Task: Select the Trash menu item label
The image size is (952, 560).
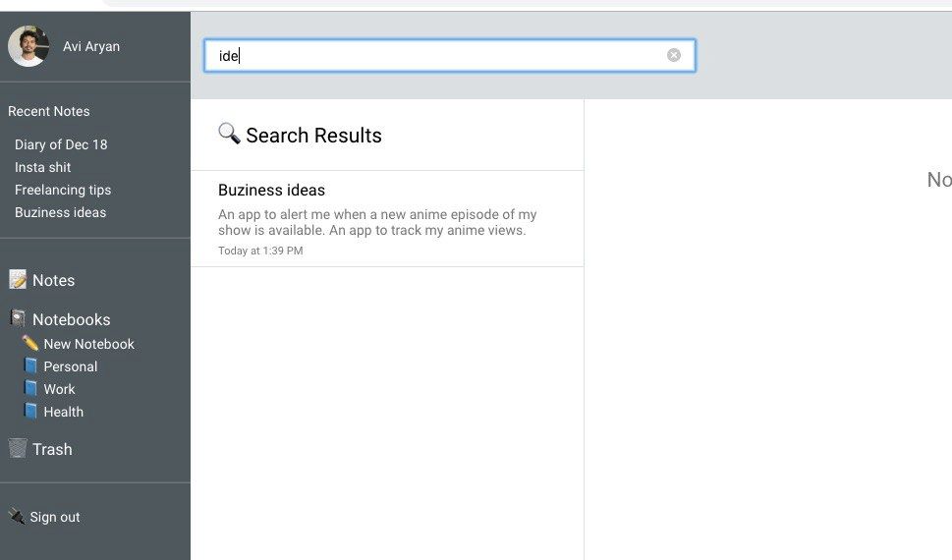Action: coord(52,449)
